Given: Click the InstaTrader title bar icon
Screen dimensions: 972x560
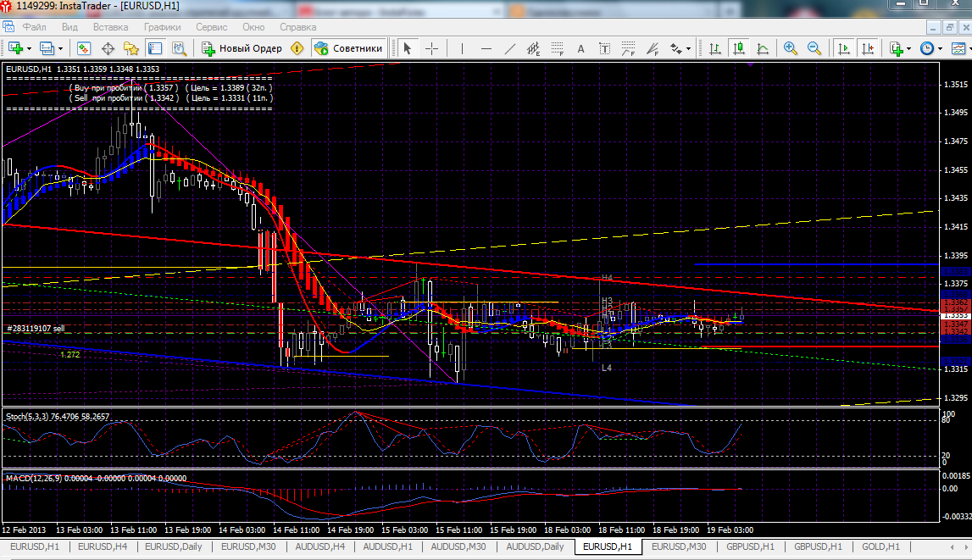Looking at the screenshot, I should coord(7,6).
